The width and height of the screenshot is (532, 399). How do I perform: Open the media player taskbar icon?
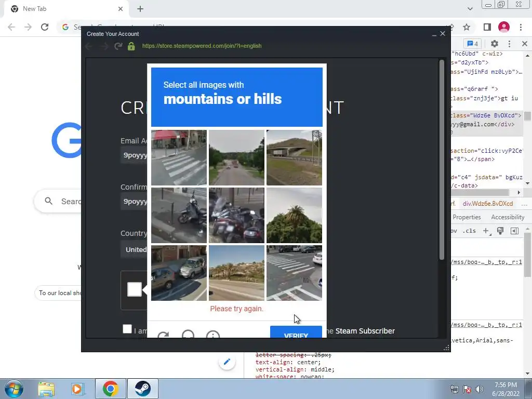77,389
